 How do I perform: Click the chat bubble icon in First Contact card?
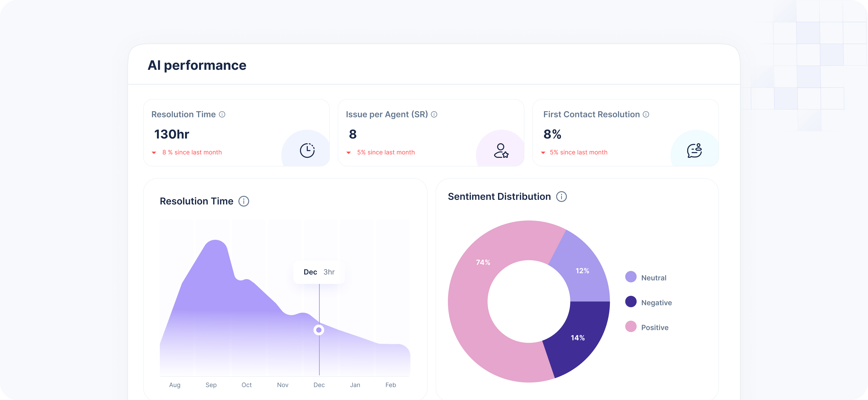pos(694,150)
